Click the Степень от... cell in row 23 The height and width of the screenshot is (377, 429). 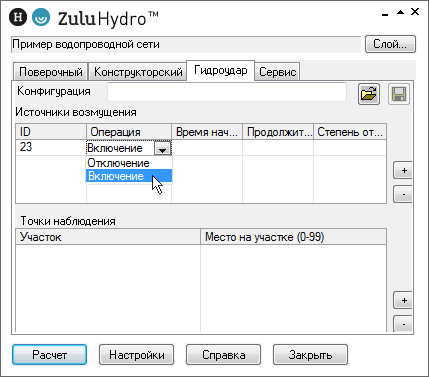tap(350, 148)
